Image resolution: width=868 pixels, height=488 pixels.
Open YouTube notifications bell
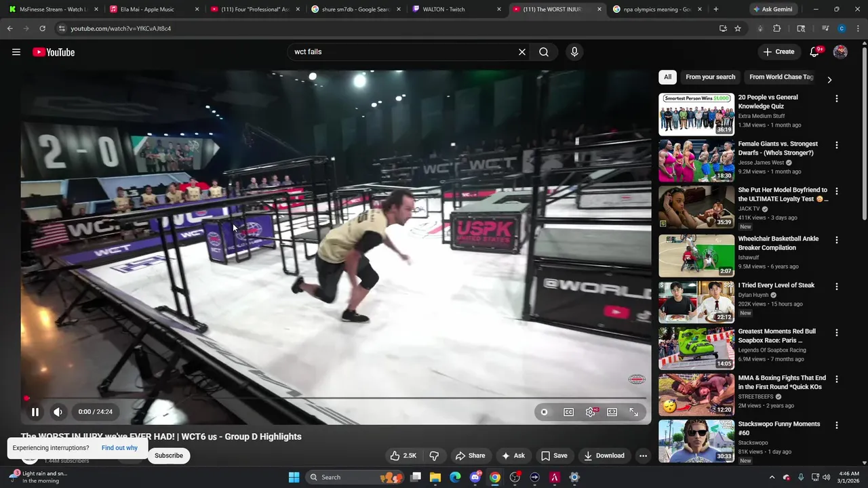coord(815,52)
